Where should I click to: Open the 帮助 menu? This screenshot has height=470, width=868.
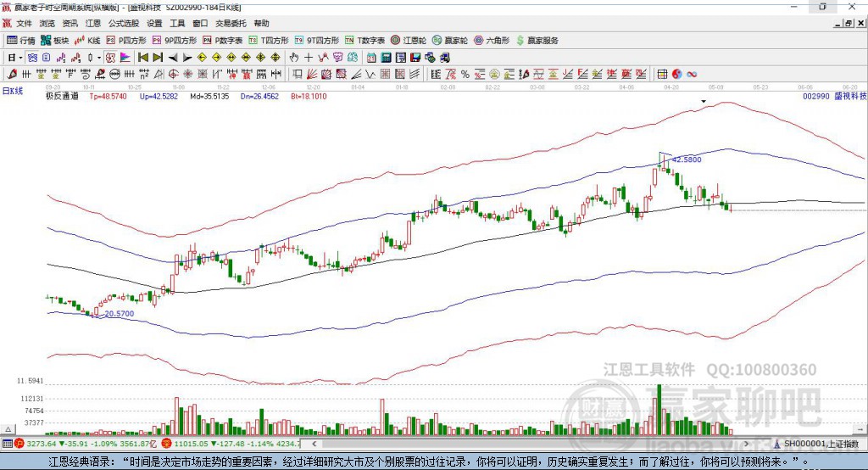pos(261,23)
